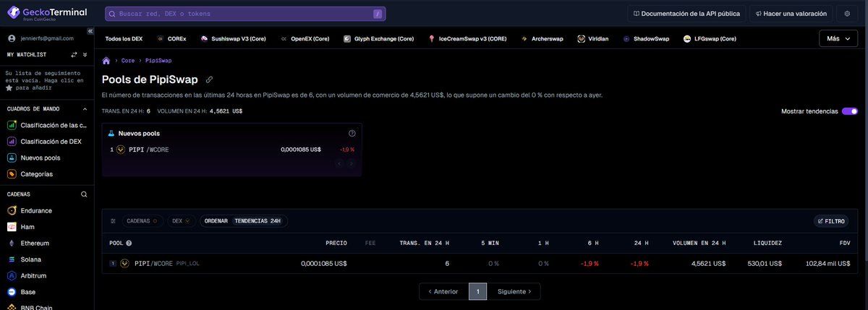868x310 pixels.
Task: Click the previous arrow in Nuevos pools card
Action: (339, 164)
